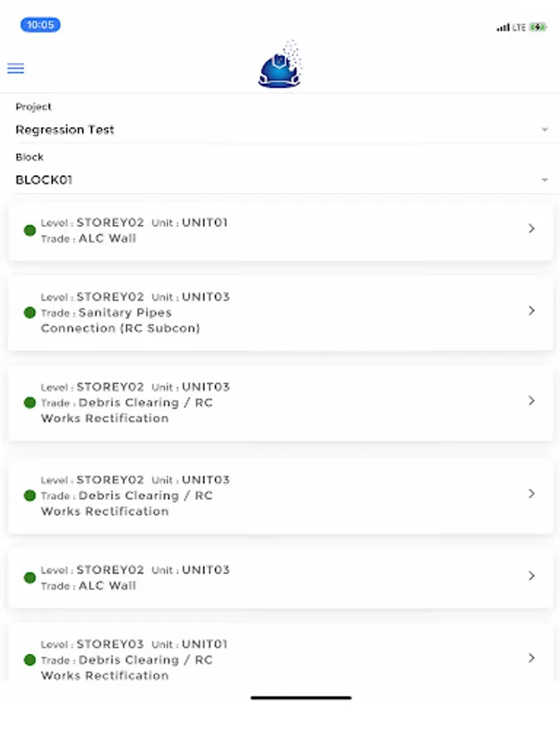Tap green dot on STOREY03 UNIT01 item
Screen dimensions: 560x747
tap(30, 660)
